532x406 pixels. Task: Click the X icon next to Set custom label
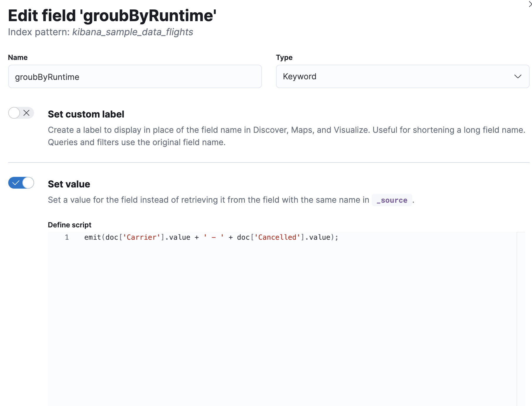click(x=26, y=113)
